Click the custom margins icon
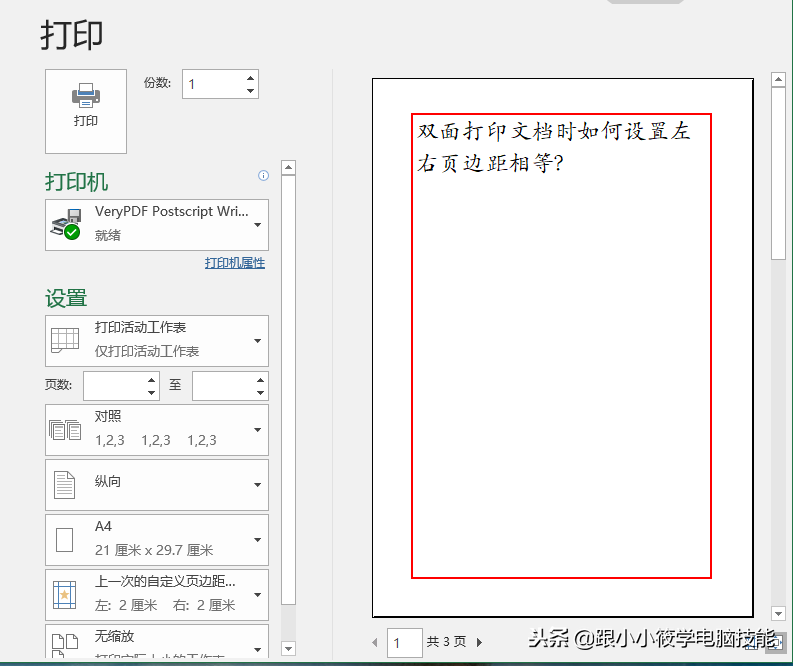This screenshot has width=793, height=666. 65,595
